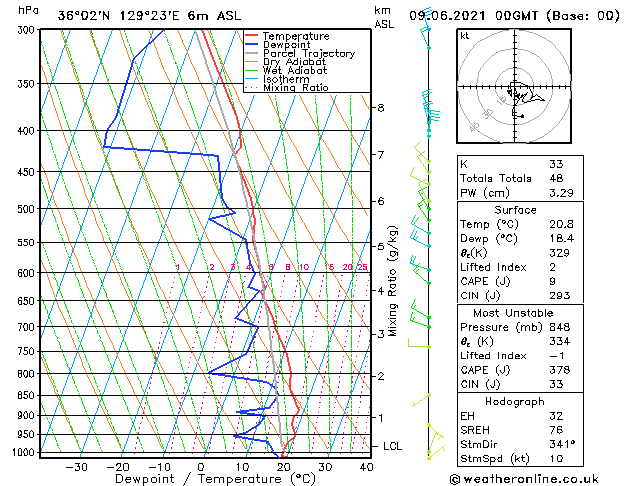Click the "Dewpoint" legend entry

coord(286,45)
